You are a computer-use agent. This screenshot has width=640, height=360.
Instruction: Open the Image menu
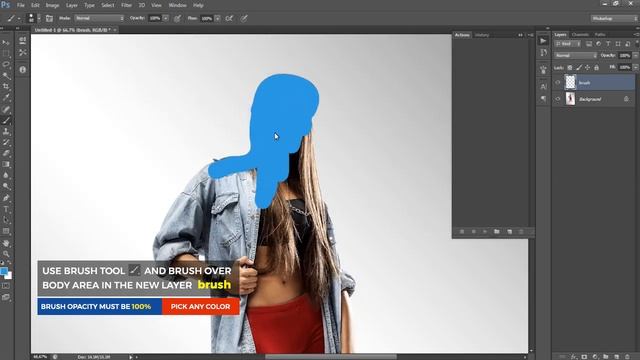tap(52, 5)
